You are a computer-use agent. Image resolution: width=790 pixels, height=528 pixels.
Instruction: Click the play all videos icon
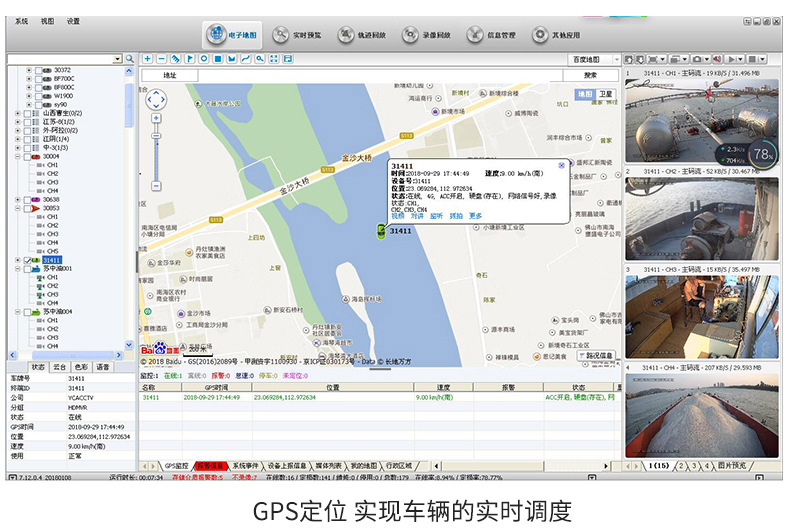pos(732,59)
